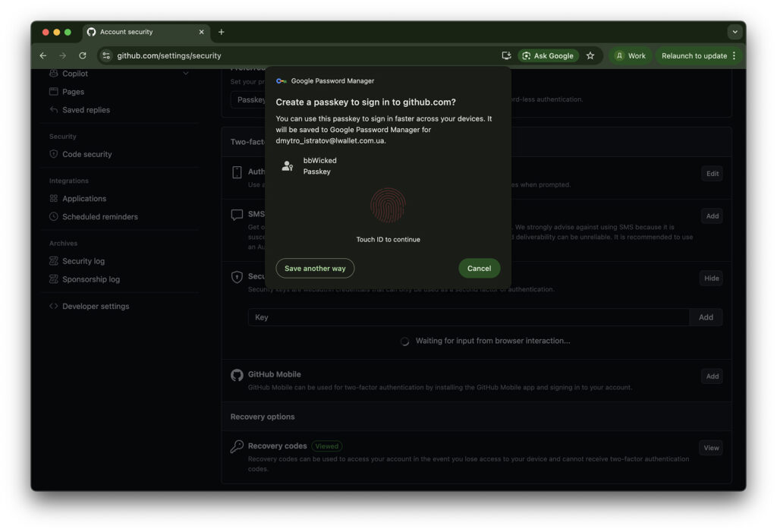Click the Applications grid icon
The width and height of the screenshot is (777, 532).
(x=54, y=198)
